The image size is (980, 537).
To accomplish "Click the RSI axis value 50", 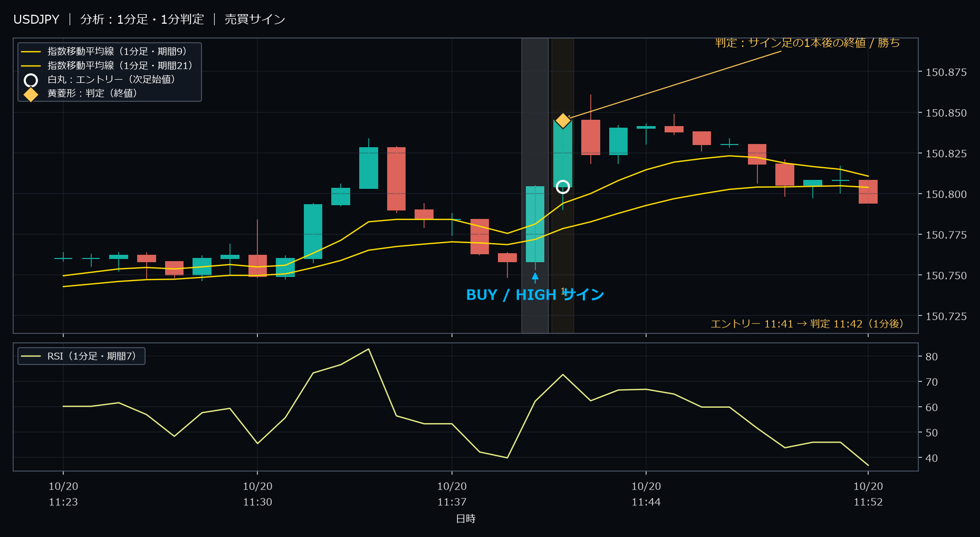I will pos(931,433).
